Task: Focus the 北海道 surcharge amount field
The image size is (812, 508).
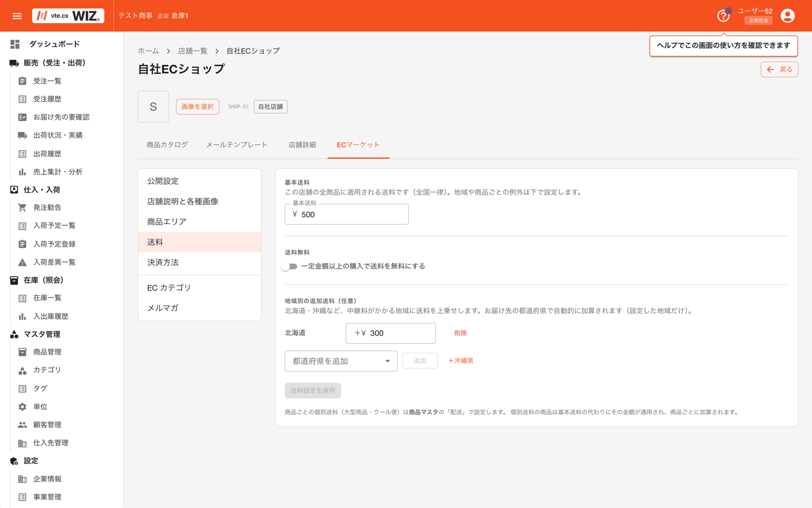Action: pos(391,334)
